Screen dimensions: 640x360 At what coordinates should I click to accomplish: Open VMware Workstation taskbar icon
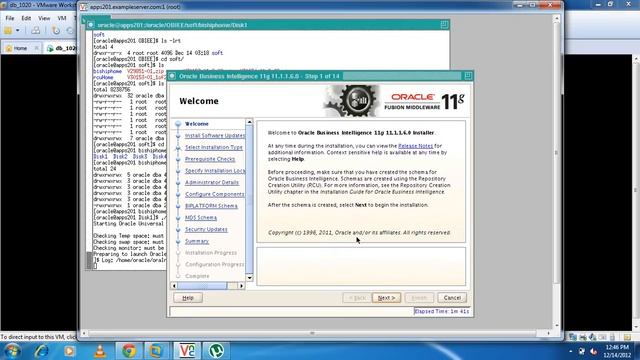156,351
